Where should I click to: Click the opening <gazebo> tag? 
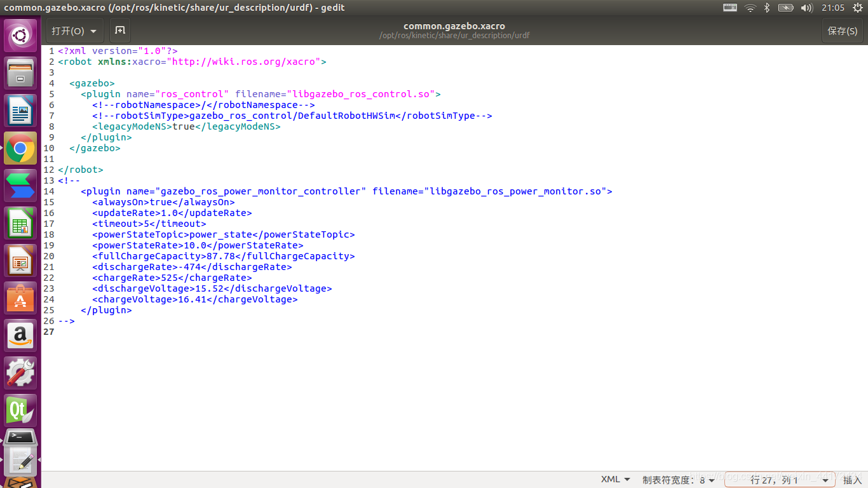pyautogui.click(x=92, y=83)
